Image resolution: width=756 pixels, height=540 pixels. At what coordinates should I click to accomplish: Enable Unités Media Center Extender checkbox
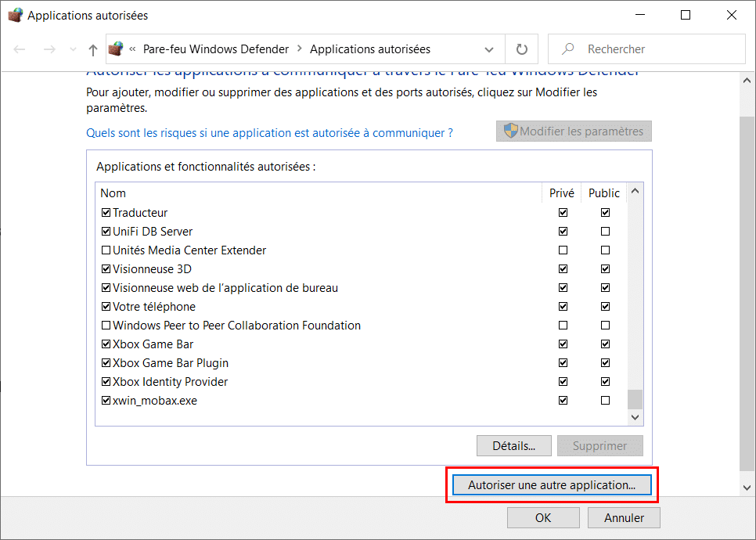click(106, 250)
